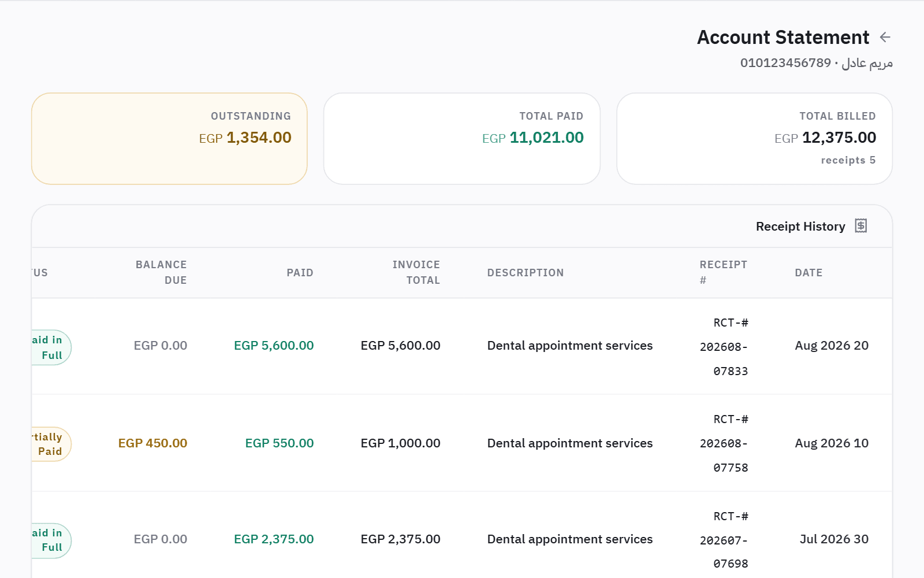Click the description in the Aug 20 row

[570, 346]
